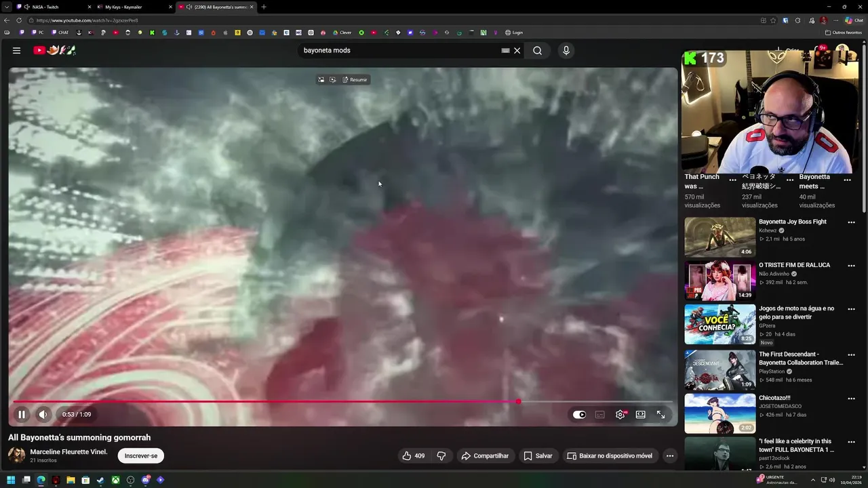
Task: Clear the search box text with X
Action: point(517,50)
